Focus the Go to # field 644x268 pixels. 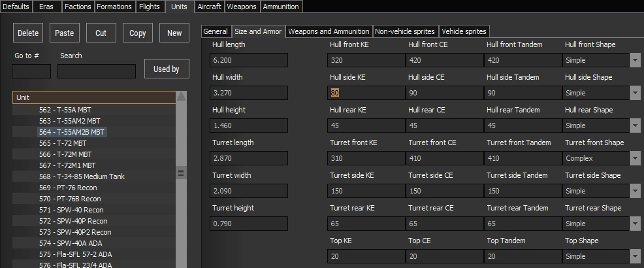(31, 71)
